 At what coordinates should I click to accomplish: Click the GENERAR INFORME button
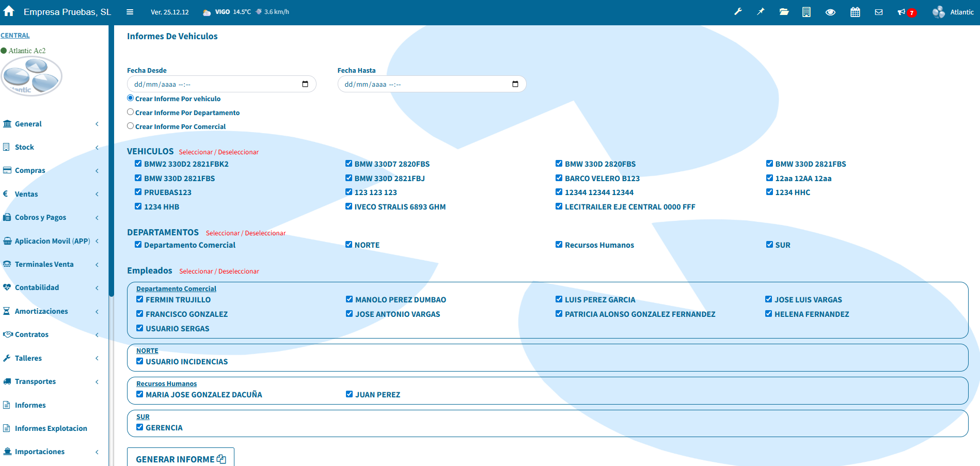(180, 459)
